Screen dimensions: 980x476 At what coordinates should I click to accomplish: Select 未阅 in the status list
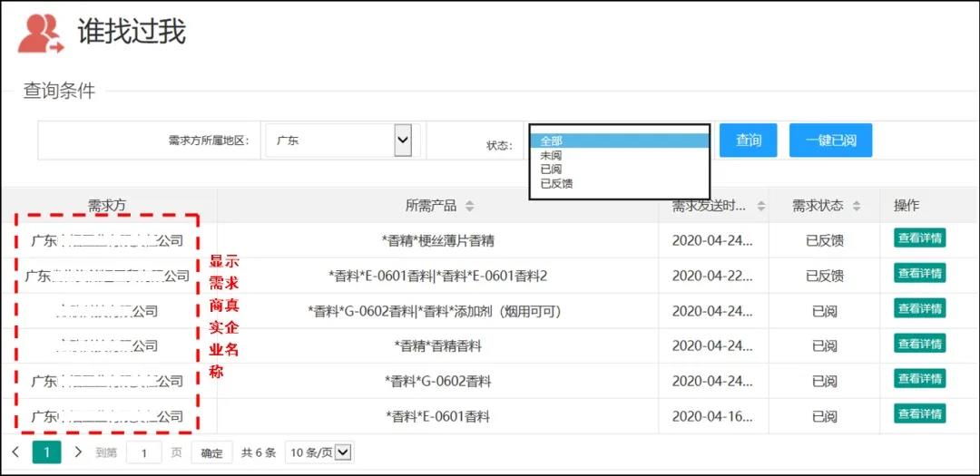pos(620,156)
